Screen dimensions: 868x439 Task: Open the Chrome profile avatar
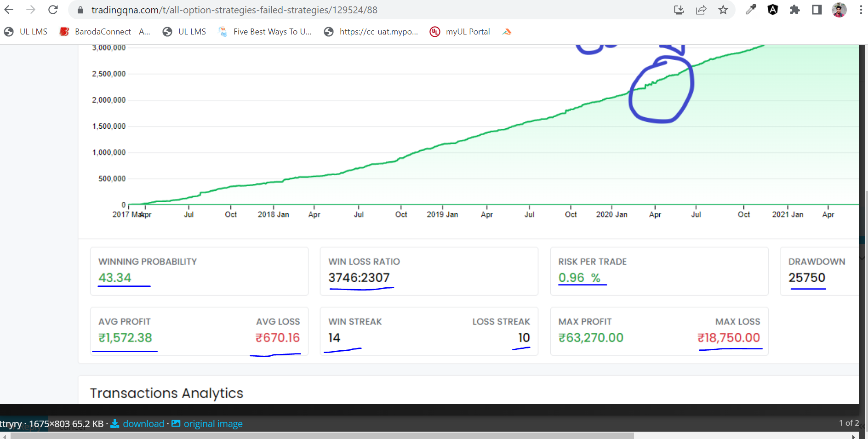pyautogui.click(x=839, y=10)
